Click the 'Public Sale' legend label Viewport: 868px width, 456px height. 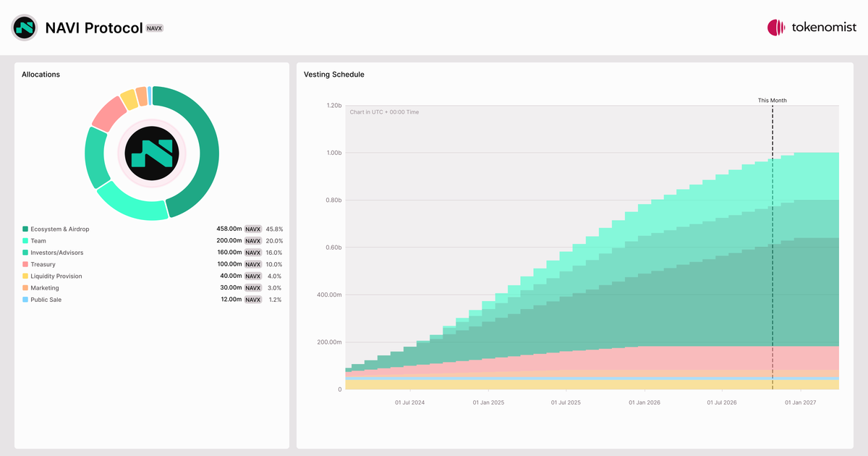tap(46, 300)
